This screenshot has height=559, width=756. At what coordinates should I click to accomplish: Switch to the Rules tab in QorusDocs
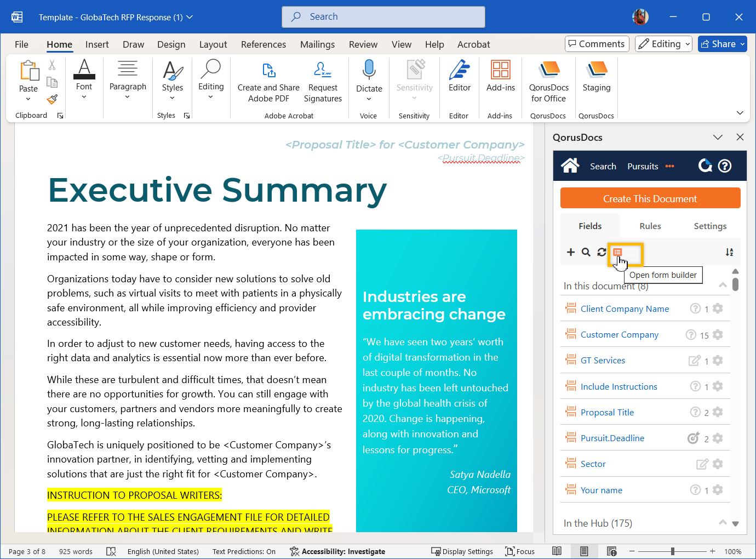coord(650,226)
